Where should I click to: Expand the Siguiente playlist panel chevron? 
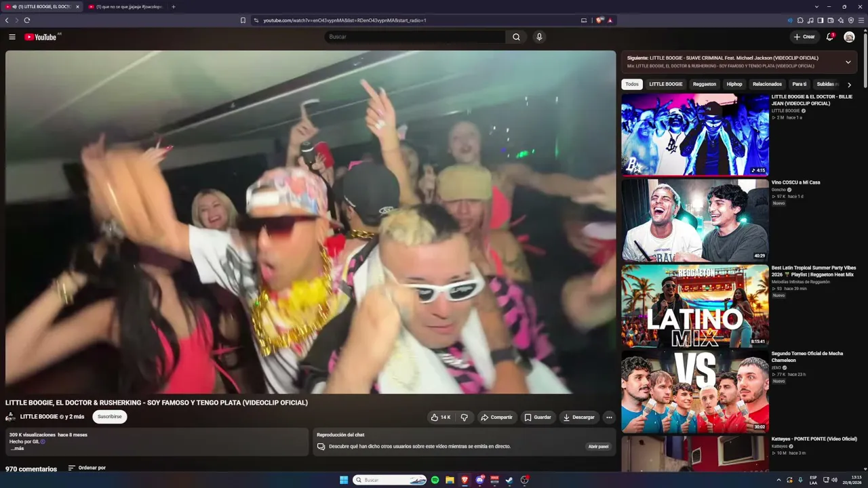[x=848, y=62]
